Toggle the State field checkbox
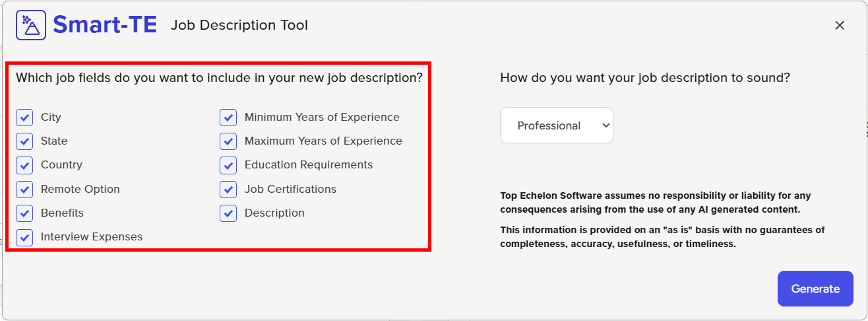 (24, 141)
